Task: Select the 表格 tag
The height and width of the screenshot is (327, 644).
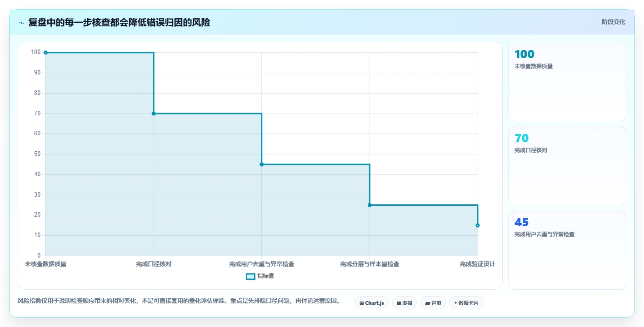Action: [x=404, y=303]
